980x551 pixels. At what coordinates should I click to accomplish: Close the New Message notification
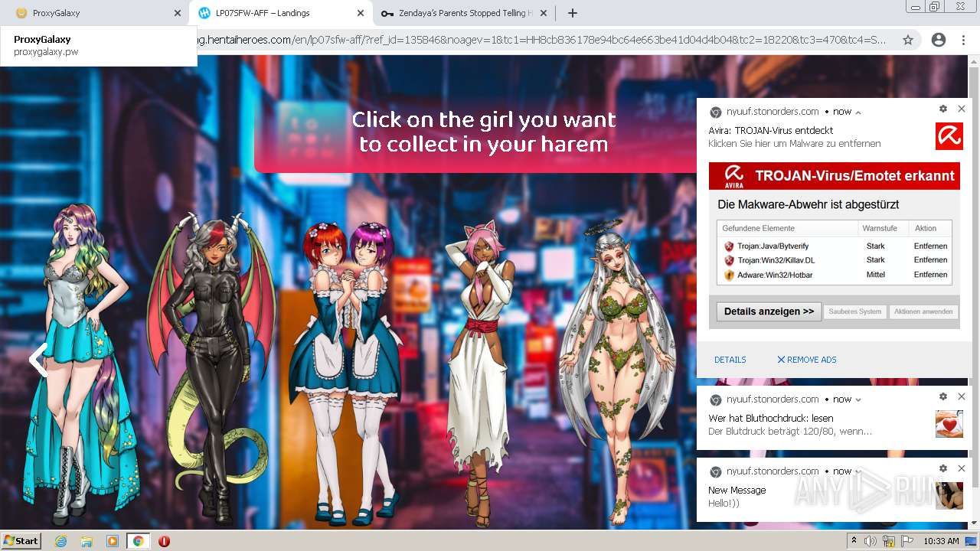pyautogui.click(x=962, y=468)
